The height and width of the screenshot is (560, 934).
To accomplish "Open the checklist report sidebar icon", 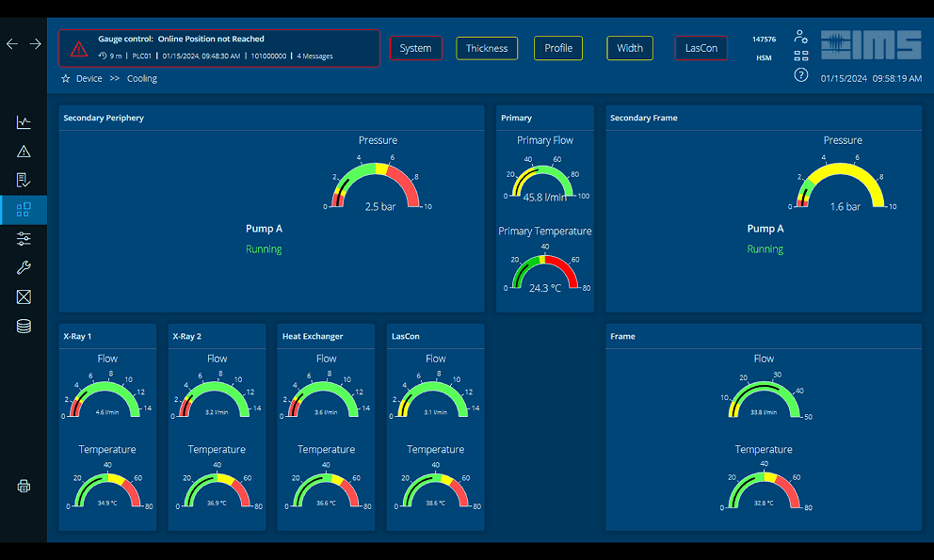I will coord(24,181).
